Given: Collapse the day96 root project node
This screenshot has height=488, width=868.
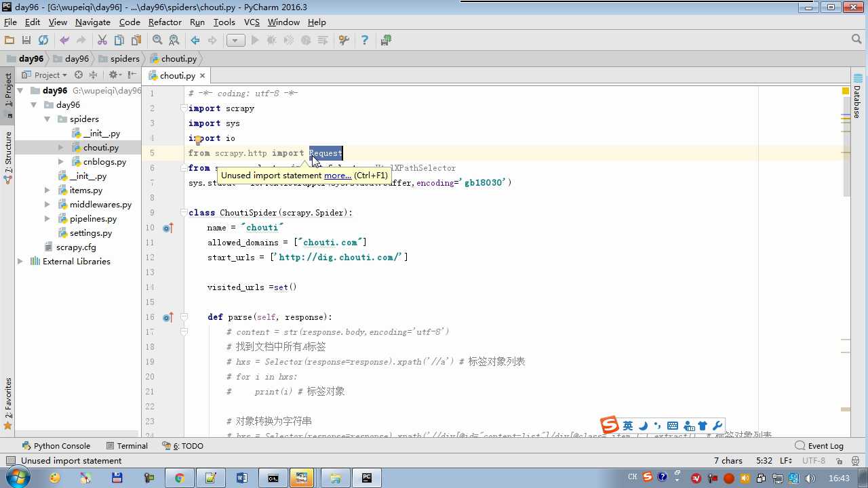Looking at the screenshot, I should tap(20, 90).
